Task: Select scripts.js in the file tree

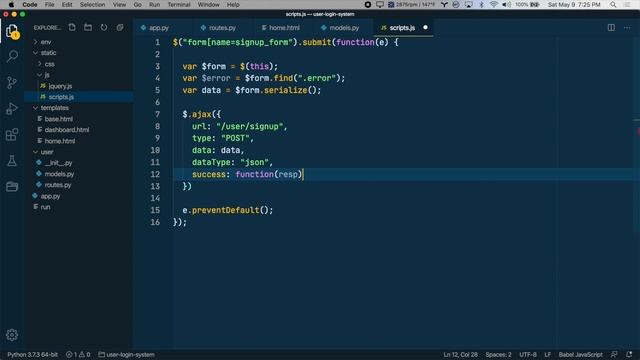Action: coord(61,97)
